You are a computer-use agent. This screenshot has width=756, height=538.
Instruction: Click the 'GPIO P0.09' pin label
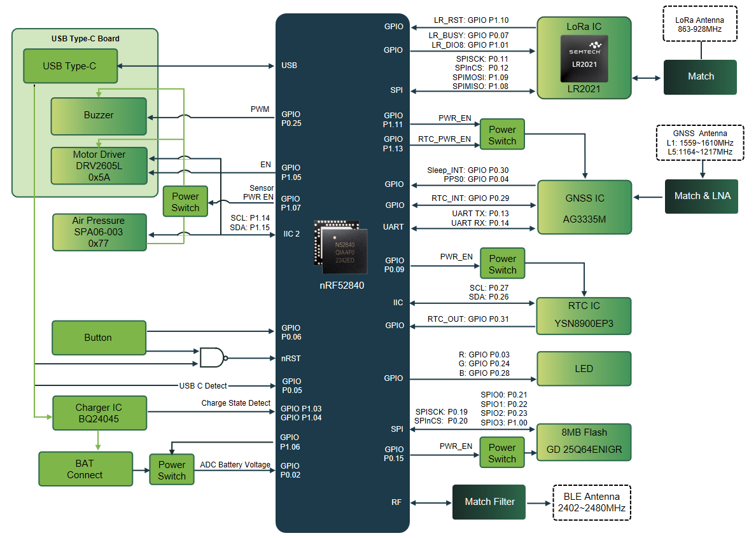pyautogui.click(x=394, y=265)
